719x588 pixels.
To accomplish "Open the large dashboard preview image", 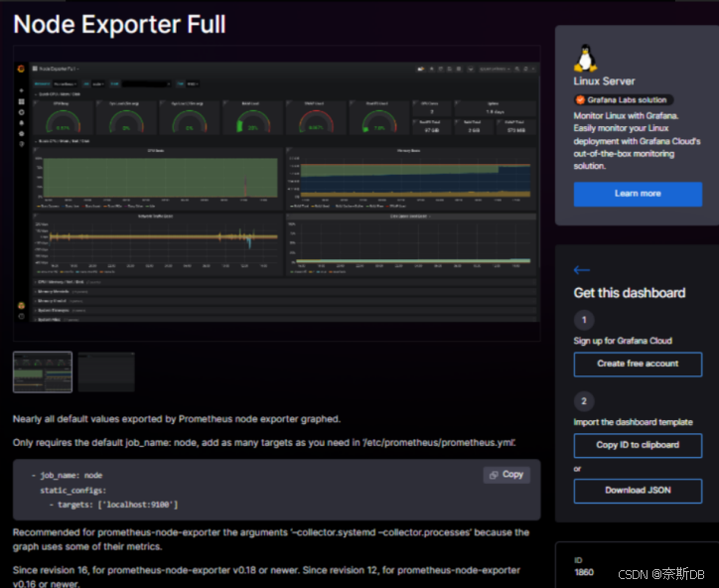I will [x=277, y=193].
